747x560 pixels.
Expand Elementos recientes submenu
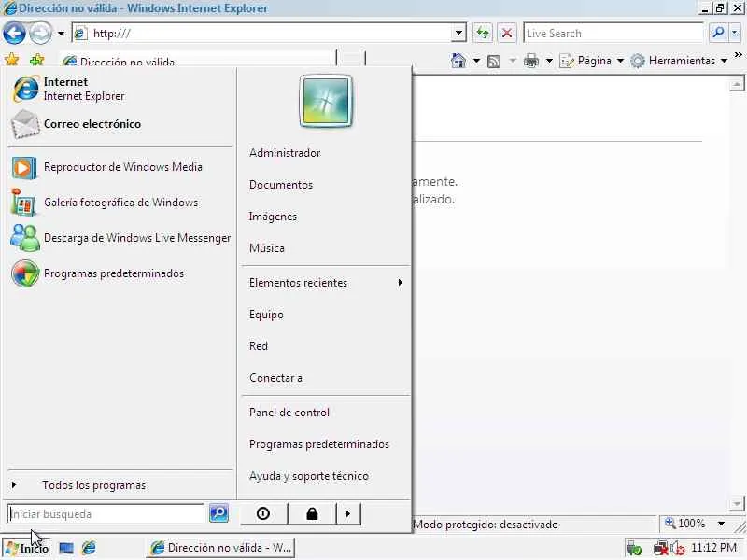(325, 283)
